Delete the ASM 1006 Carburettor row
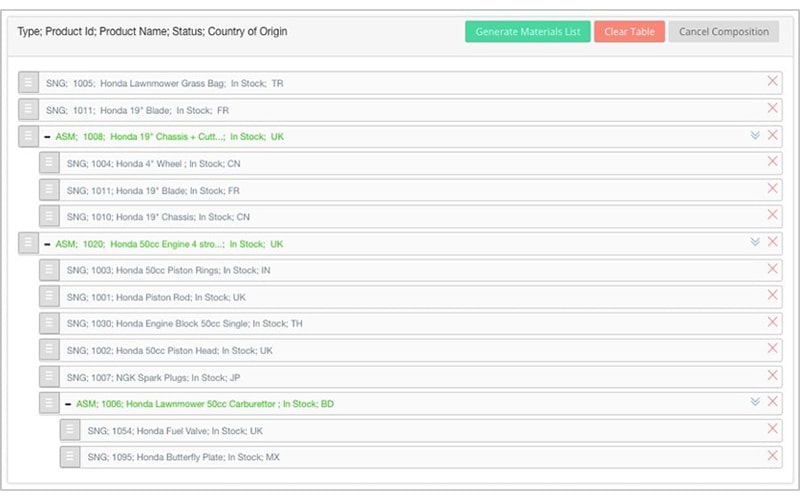Viewport: 800px width, 500px height. (x=772, y=402)
